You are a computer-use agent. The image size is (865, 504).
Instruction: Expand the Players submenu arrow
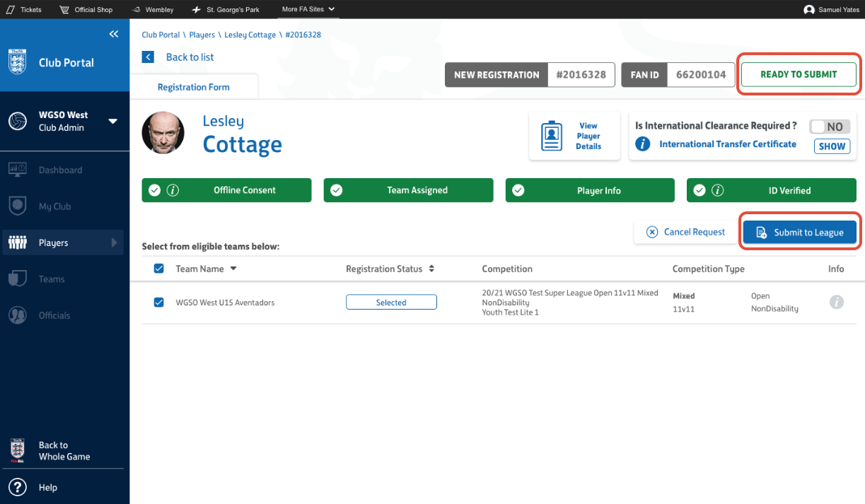114,242
